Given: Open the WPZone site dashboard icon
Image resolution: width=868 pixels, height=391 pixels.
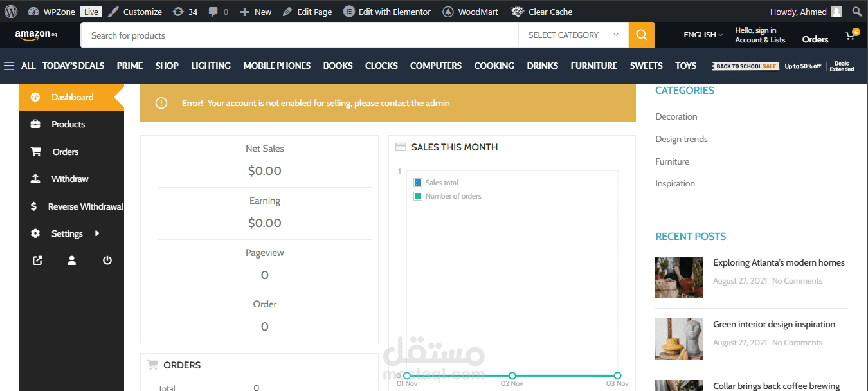Looking at the screenshot, I should (x=33, y=12).
